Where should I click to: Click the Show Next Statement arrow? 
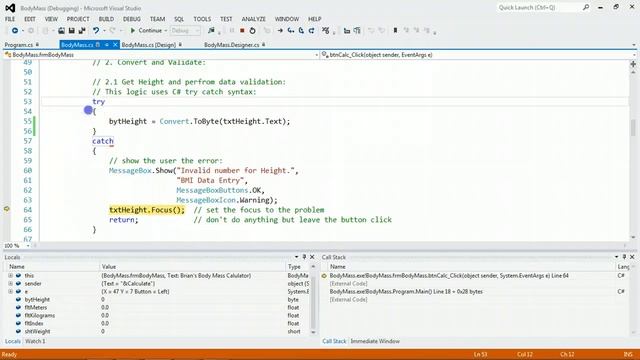click(x=280, y=31)
